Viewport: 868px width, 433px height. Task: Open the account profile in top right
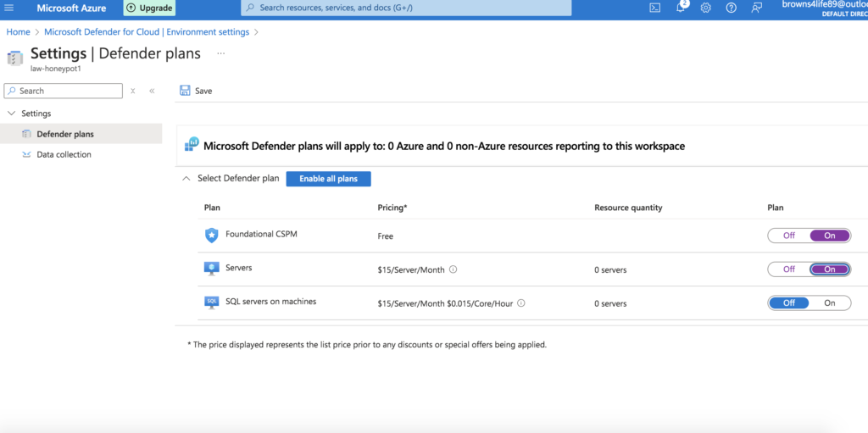coord(824,8)
